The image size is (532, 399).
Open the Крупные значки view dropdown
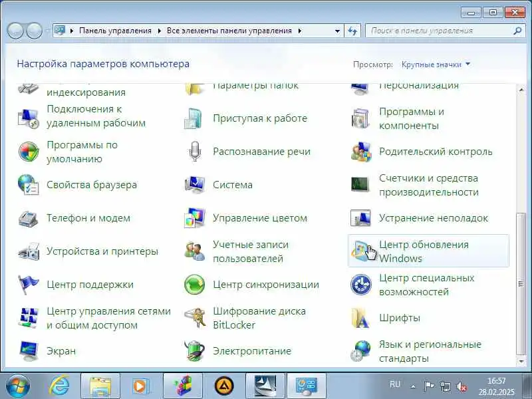436,64
